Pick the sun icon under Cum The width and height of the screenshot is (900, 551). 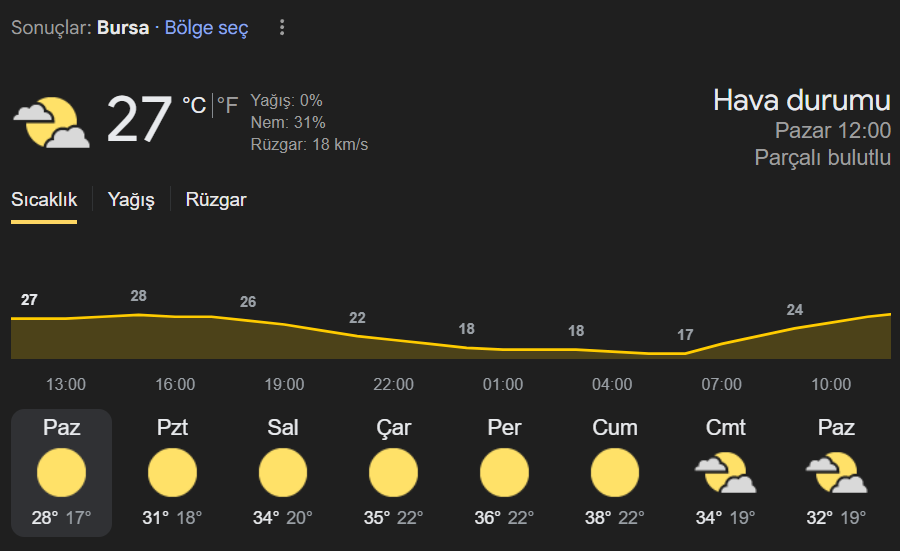coord(615,472)
